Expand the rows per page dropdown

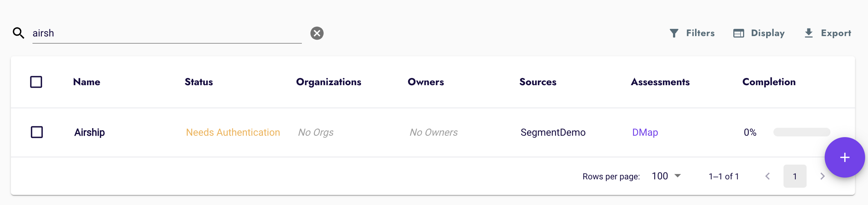tap(667, 176)
